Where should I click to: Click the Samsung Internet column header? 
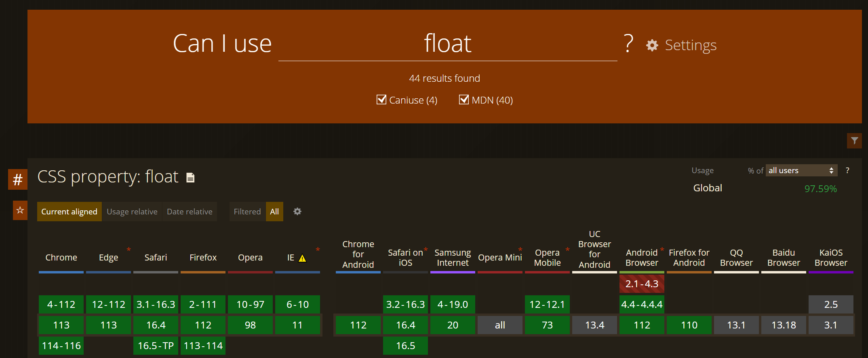pyautogui.click(x=453, y=258)
